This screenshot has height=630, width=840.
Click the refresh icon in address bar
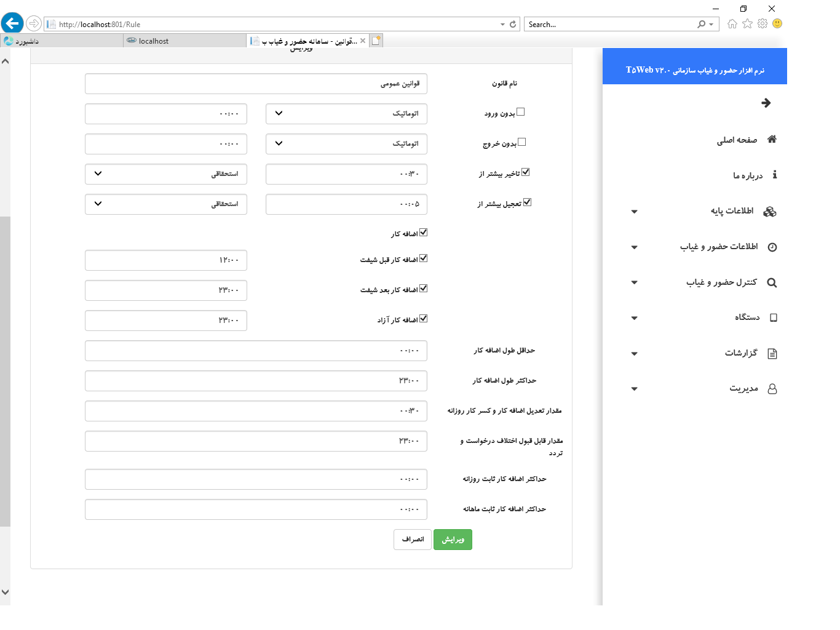click(513, 25)
